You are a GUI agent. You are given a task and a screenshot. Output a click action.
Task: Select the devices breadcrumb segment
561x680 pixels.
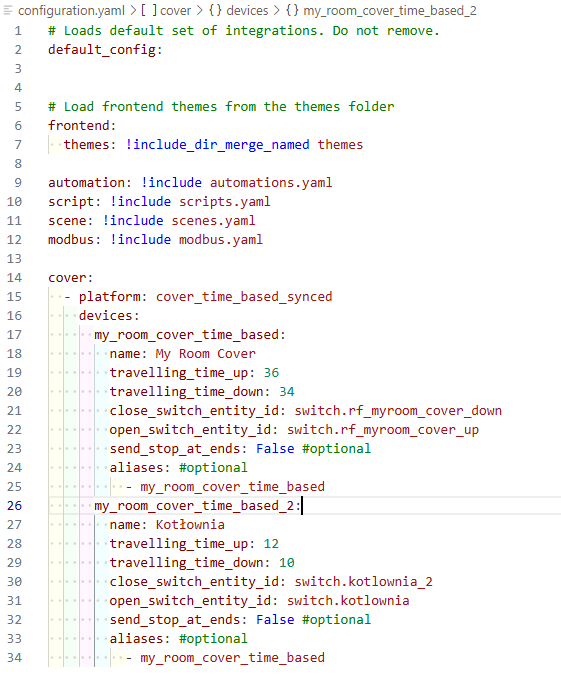click(248, 10)
